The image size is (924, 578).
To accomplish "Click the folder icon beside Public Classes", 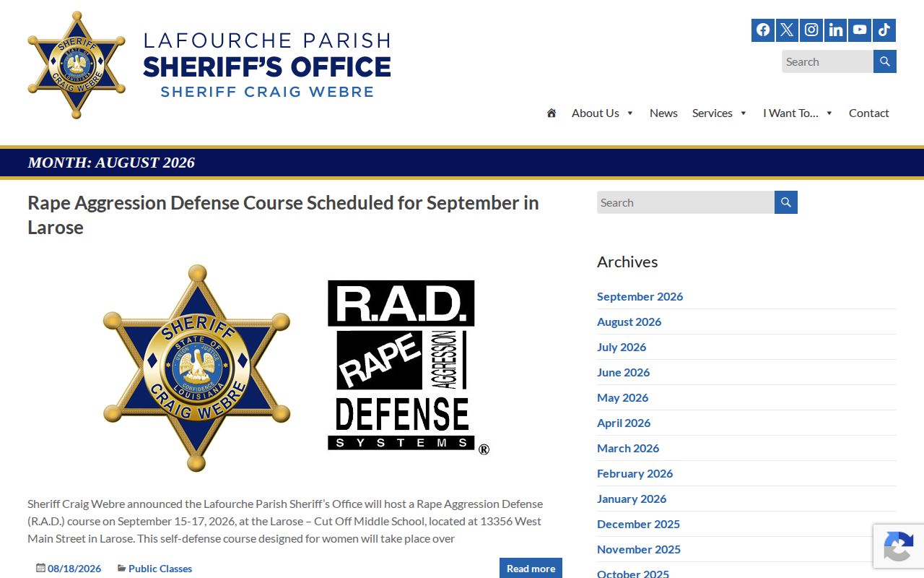I will click(122, 568).
